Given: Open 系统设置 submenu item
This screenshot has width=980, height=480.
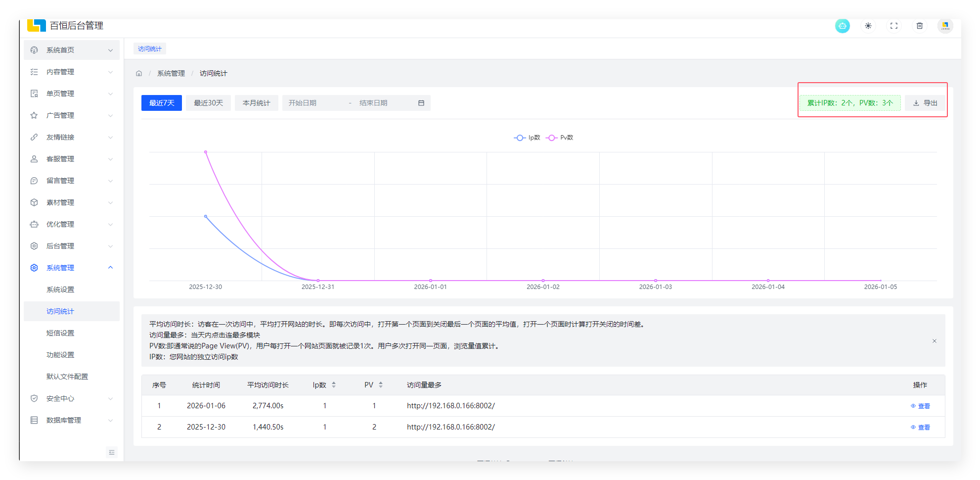Looking at the screenshot, I should (60, 289).
